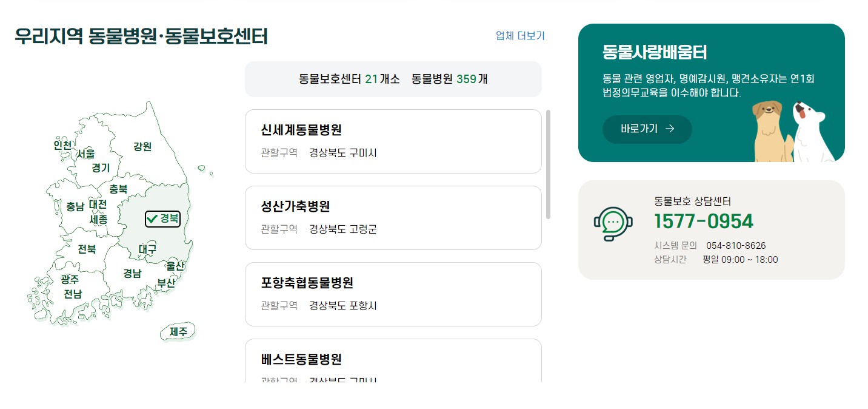Click the 동물병원 359개 count label

[x=449, y=79]
